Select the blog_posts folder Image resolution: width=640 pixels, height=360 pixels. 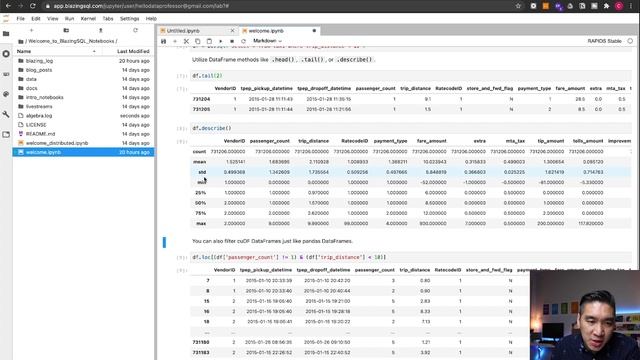tap(83, 70)
